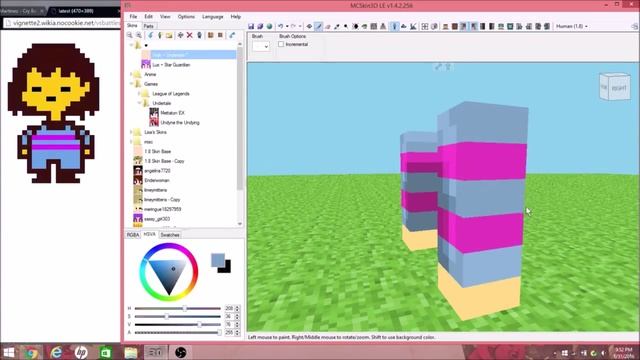The height and width of the screenshot is (360, 640).
Task: Toggle the Incremental checkbox
Action: [281, 44]
